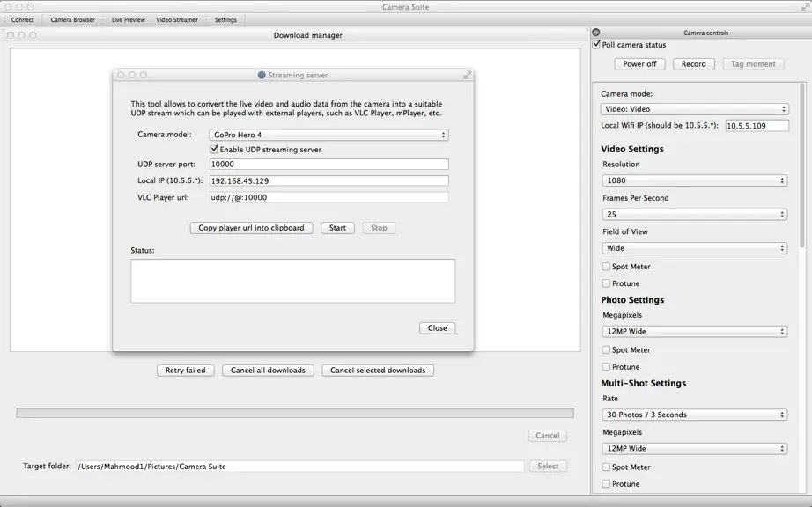Click the Streaming server title globe icon
The width and height of the screenshot is (812, 507).
point(262,75)
